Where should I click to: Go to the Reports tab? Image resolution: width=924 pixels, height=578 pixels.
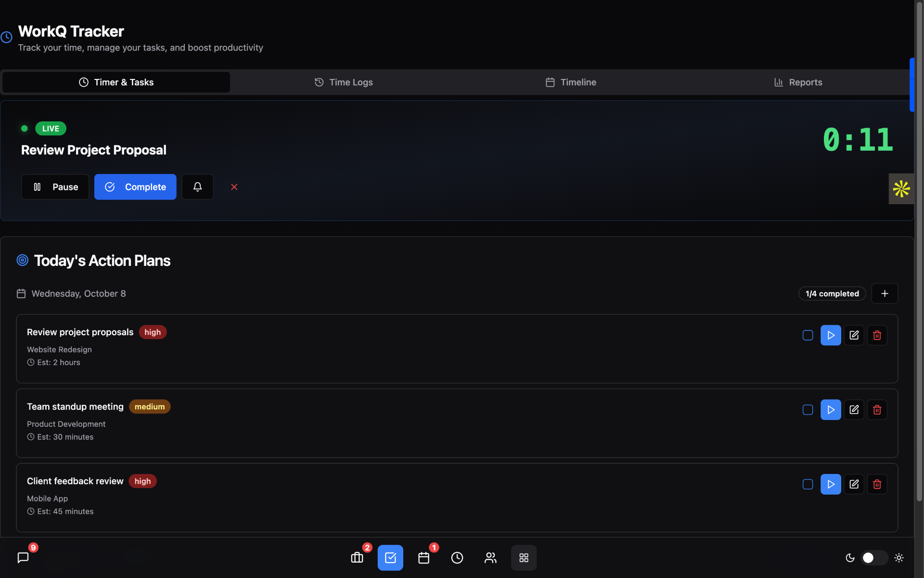click(798, 82)
